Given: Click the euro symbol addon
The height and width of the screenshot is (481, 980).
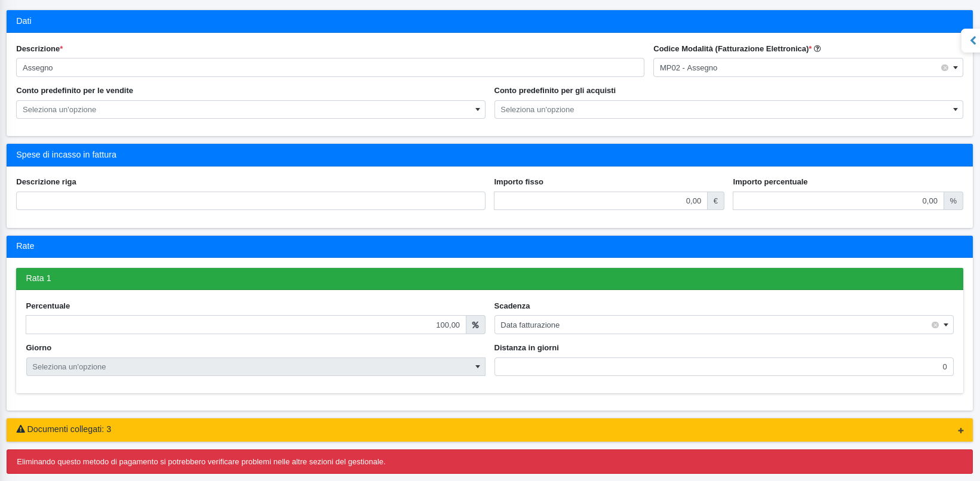Looking at the screenshot, I should pyautogui.click(x=715, y=201).
